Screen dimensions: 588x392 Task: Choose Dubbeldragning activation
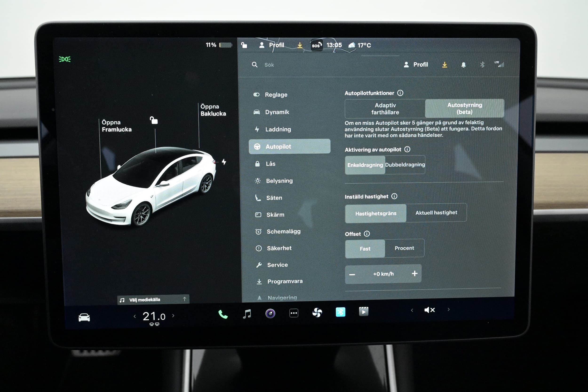(x=405, y=165)
